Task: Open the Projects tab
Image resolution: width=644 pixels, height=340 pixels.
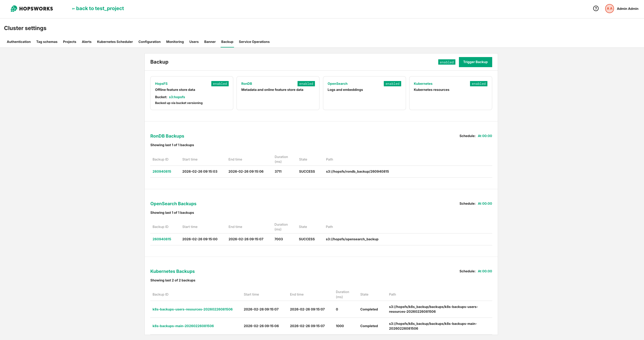Action: pyautogui.click(x=70, y=42)
